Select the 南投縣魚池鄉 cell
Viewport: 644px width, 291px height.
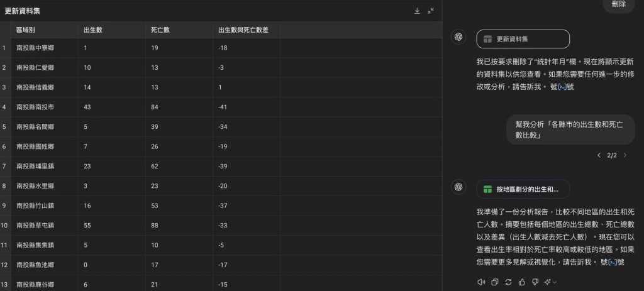(x=45, y=265)
